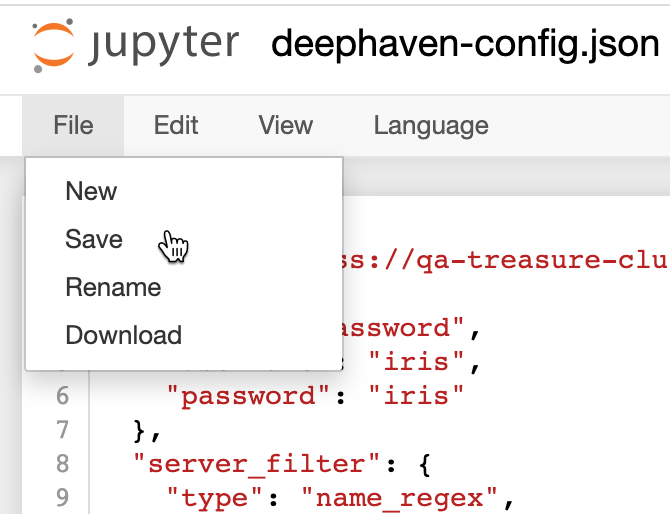
Task: Click the closing brace on line 7
Action: pyautogui.click(x=141, y=430)
